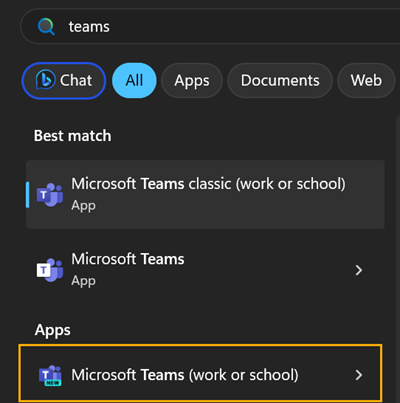
Task: Click the App subtitle under Teams classic
Action: click(x=83, y=205)
